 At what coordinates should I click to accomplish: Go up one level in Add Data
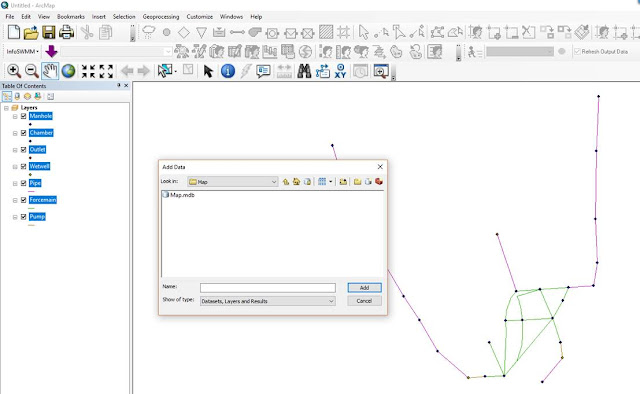point(286,182)
